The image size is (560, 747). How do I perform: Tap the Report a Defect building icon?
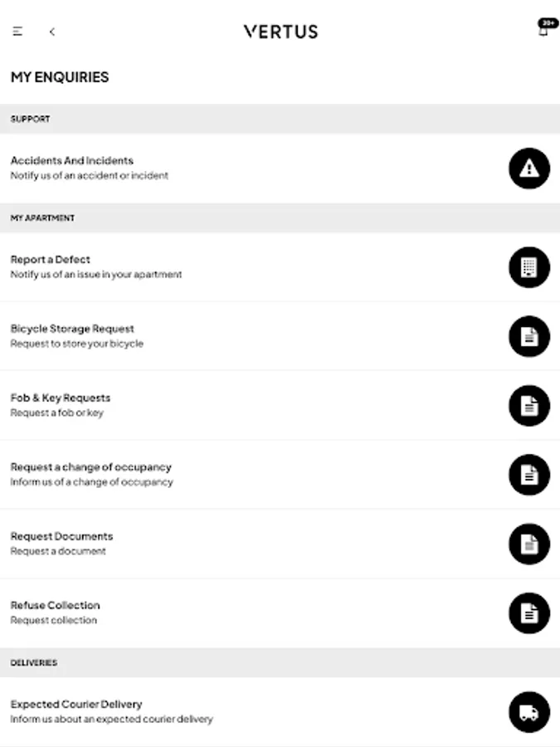click(x=528, y=267)
